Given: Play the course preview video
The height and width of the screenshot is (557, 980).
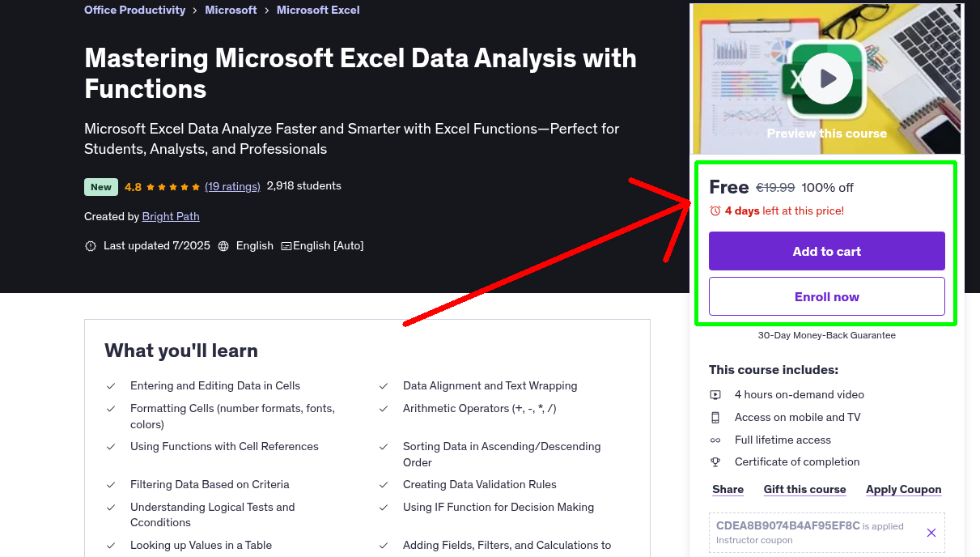Looking at the screenshot, I should (x=827, y=79).
